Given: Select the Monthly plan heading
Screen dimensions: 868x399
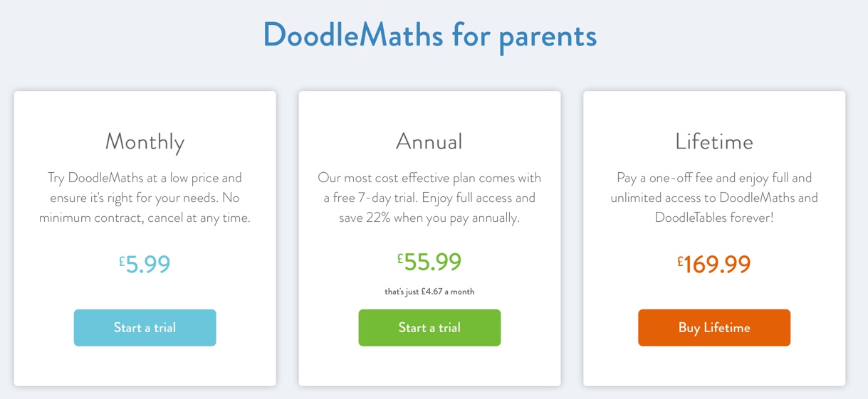Looking at the screenshot, I should (x=145, y=142).
